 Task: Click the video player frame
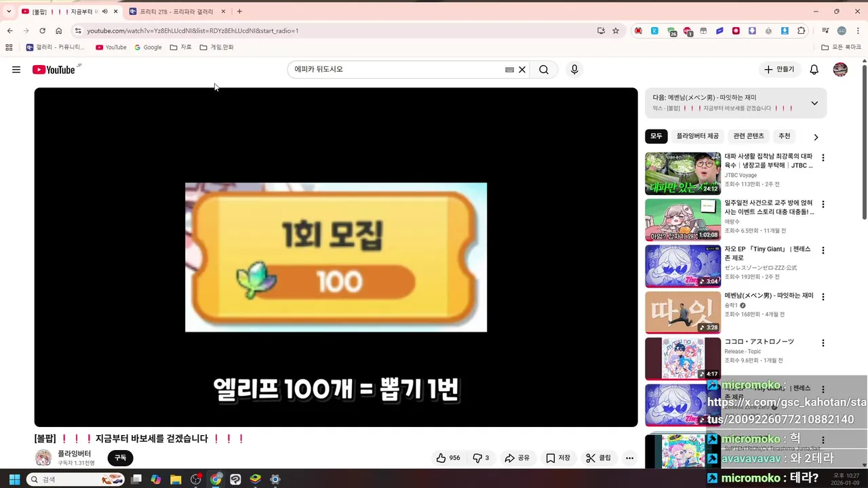coord(336,257)
